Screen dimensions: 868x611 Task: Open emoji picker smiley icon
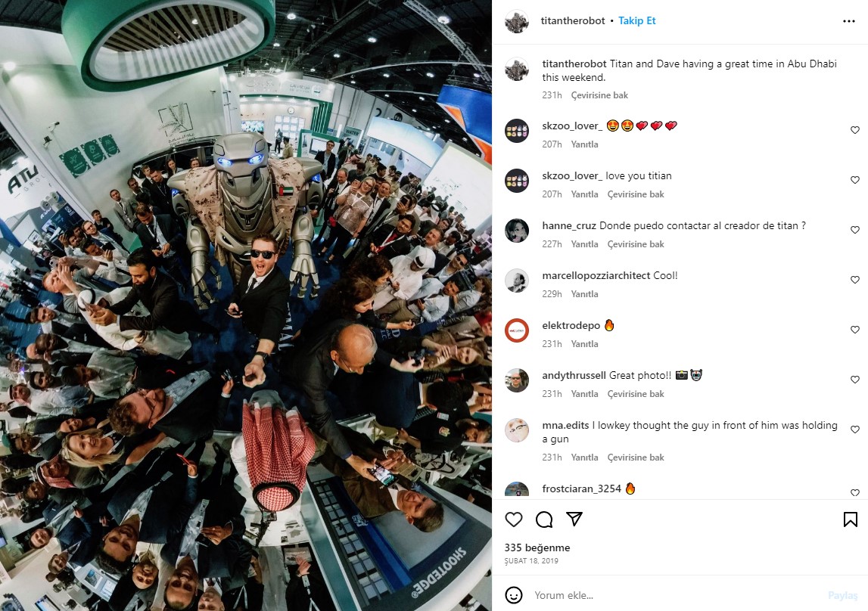(x=514, y=595)
